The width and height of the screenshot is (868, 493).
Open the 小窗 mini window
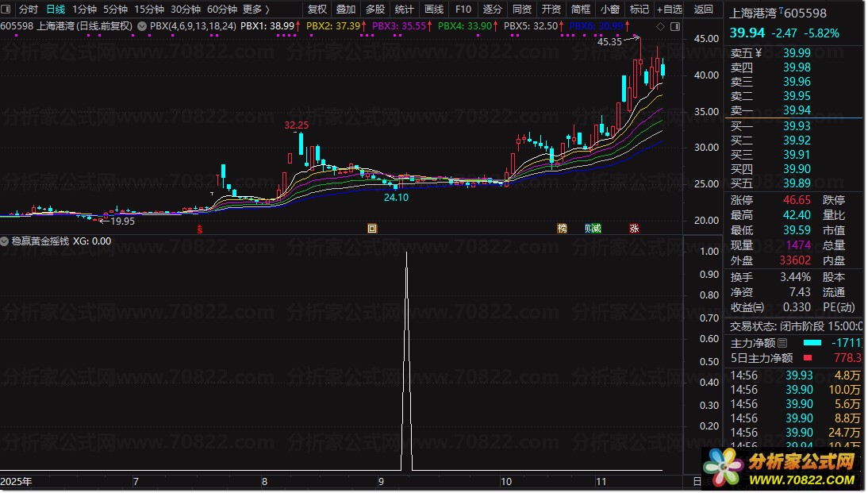[610, 10]
